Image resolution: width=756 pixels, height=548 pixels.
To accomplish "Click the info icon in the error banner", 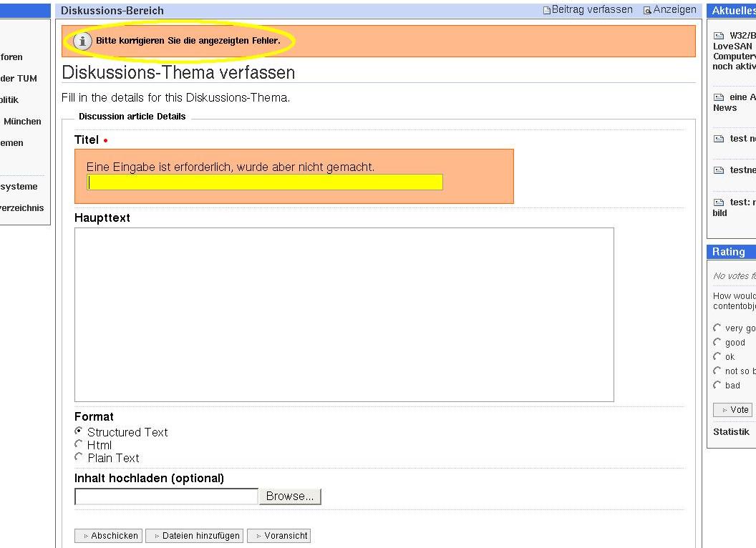I will click(83, 41).
